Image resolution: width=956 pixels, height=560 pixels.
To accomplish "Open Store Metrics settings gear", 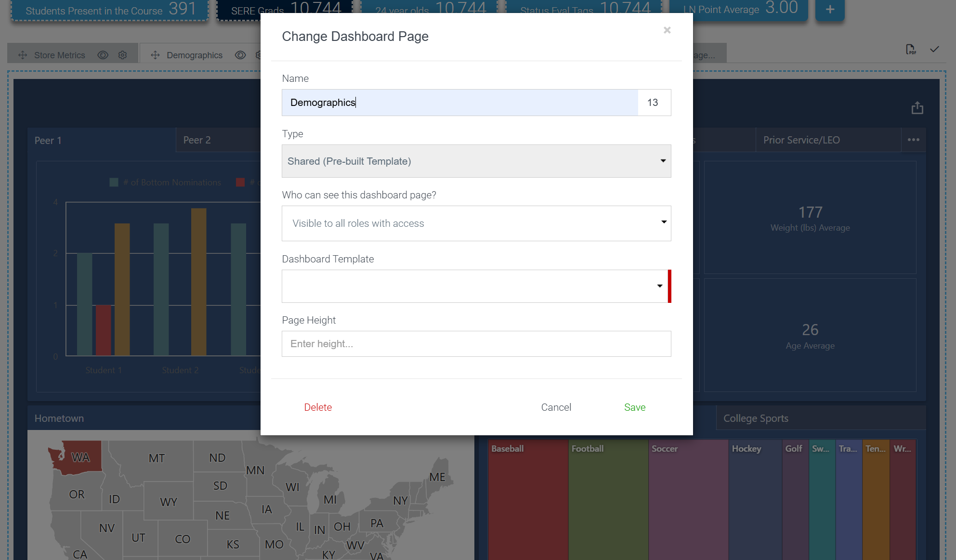I will pos(123,55).
